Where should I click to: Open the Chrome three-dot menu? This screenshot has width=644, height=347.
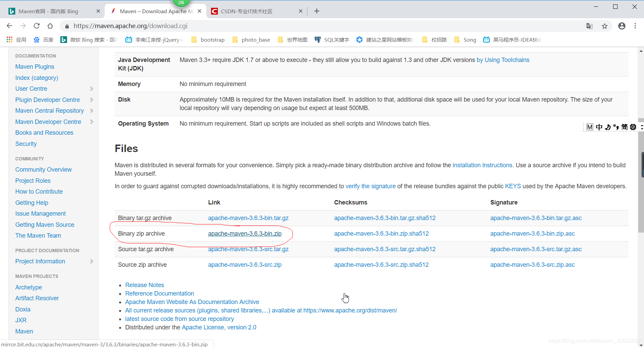pos(635,26)
